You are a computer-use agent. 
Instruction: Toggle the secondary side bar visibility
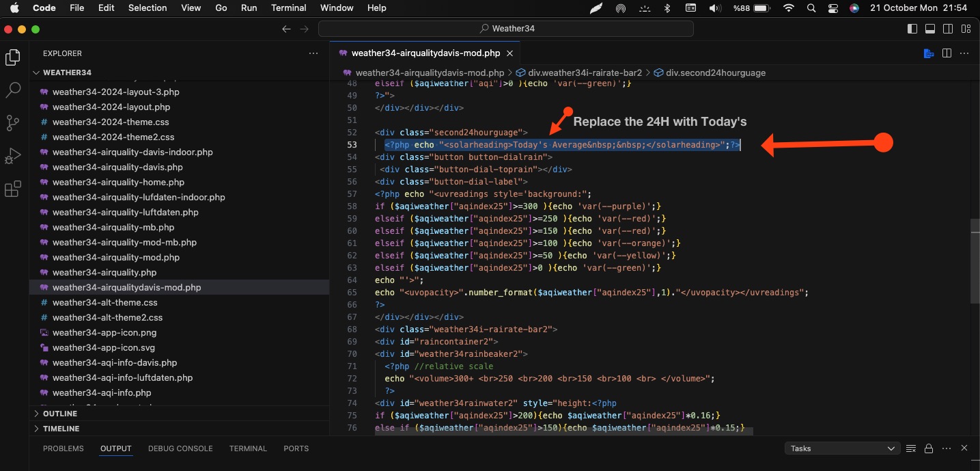coord(948,29)
